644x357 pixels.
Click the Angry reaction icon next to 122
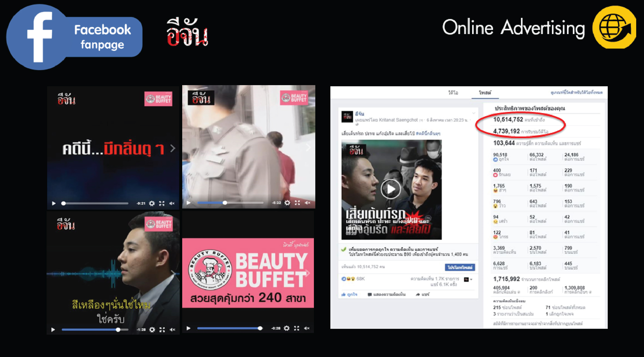point(495,237)
